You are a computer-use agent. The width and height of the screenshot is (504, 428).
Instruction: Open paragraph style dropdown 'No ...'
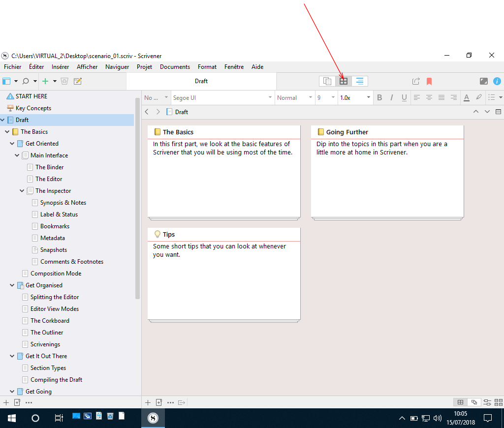point(156,98)
